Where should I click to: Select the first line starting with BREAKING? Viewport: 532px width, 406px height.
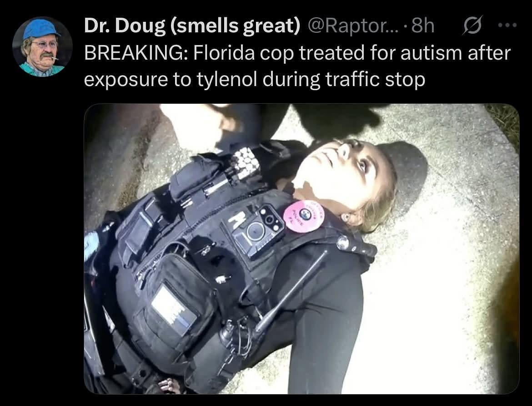297,53
